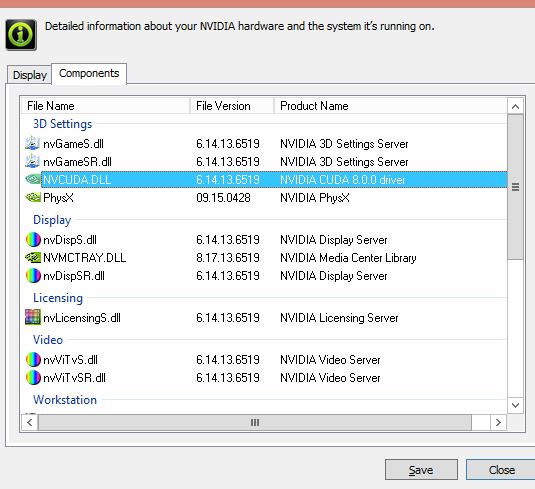
Task: Save the system information
Action: tap(421, 470)
